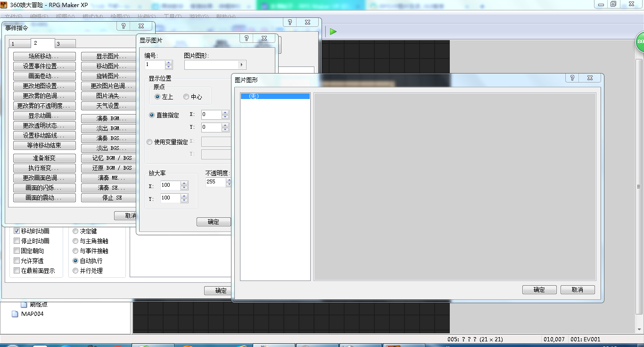Click the help icon of 事件指令 dialog
This screenshot has height=347, width=644.
click(x=124, y=26)
